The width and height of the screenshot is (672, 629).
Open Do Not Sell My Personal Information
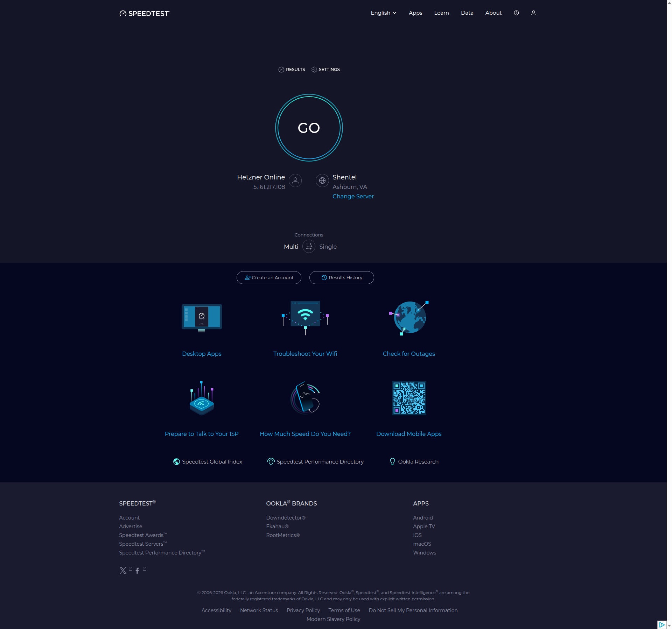click(413, 610)
